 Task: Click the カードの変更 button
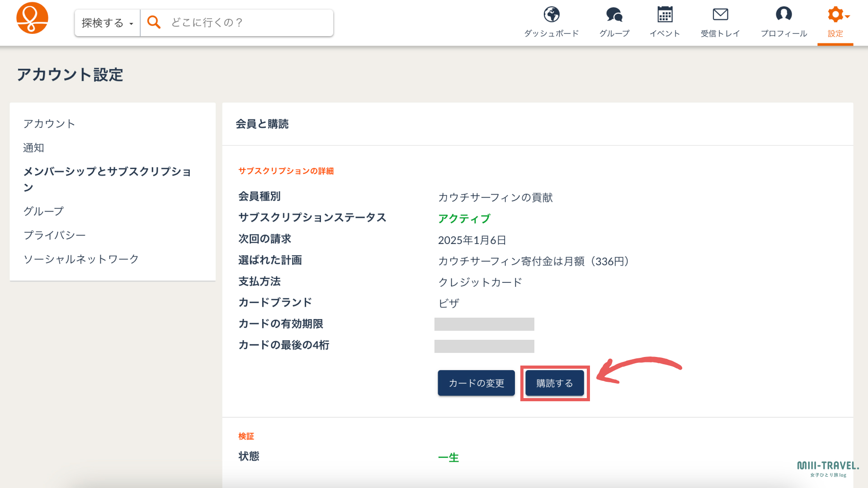pyautogui.click(x=476, y=383)
